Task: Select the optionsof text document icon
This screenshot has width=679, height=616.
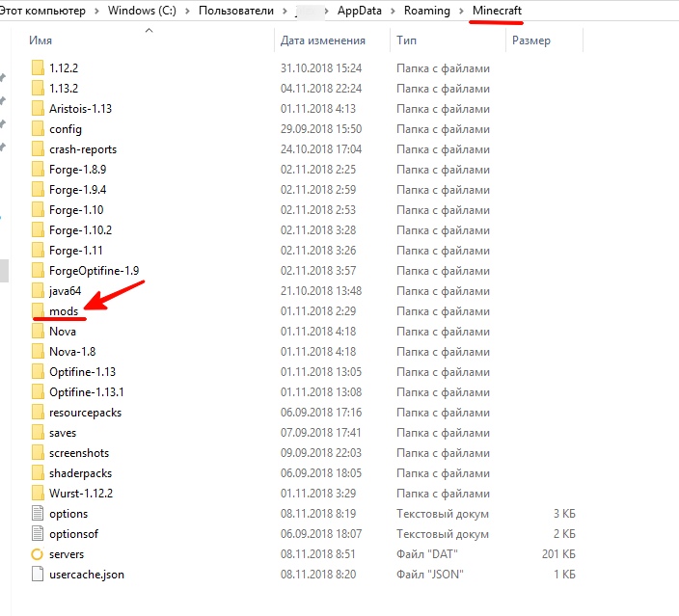Action: [38, 534]
